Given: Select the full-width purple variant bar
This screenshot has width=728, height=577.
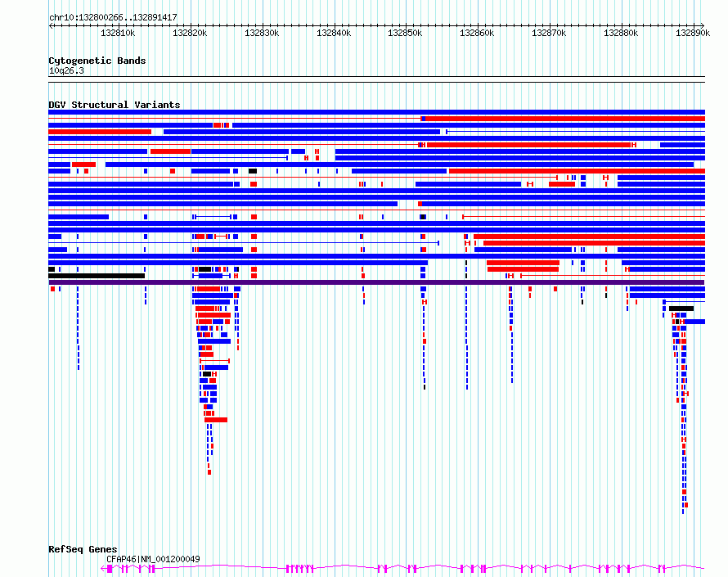Looking at the screenshot, I should click(x=376, y=282).
